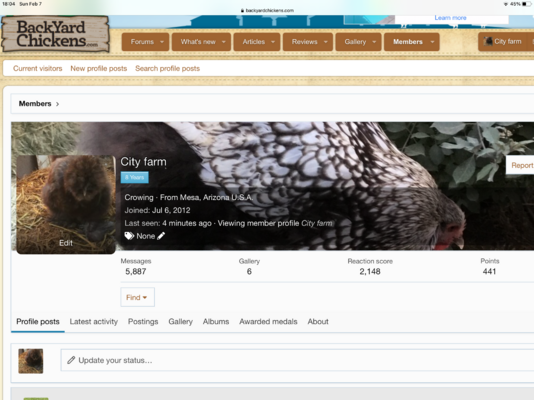Click the BackYard Chickens logo
534x400 pixels.
point(55,34)
